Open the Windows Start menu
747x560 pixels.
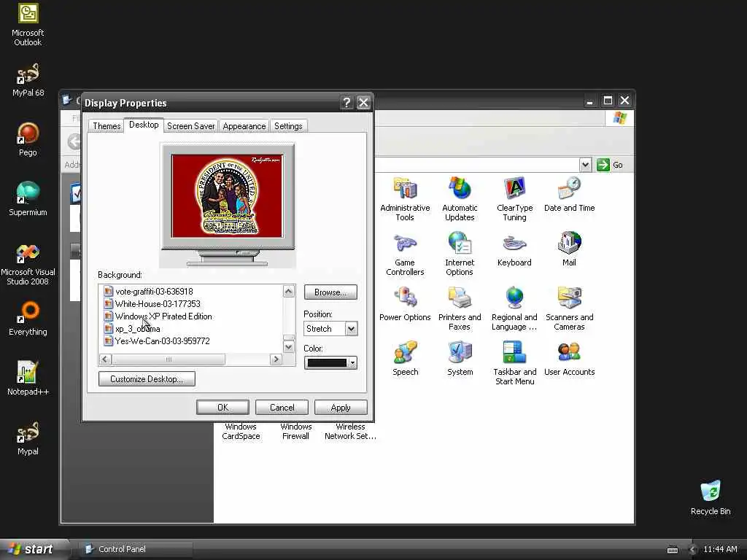(34, 549)
